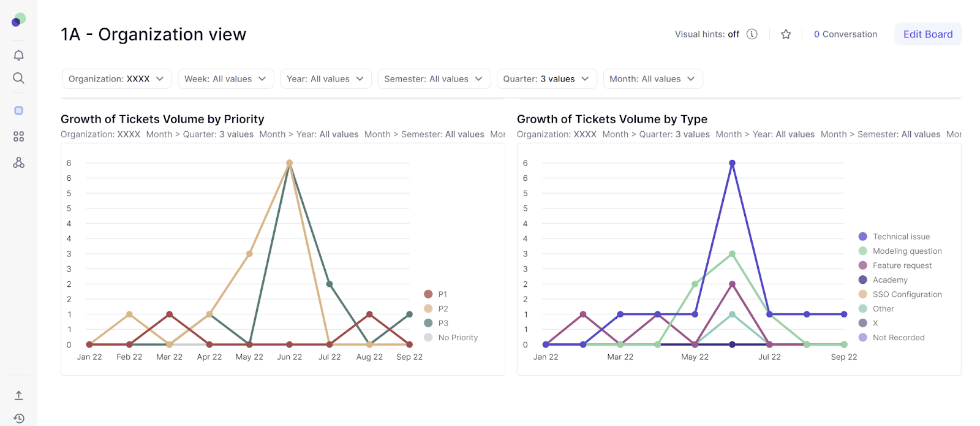Click the app logo in top-left corner
The width and height of the screenshot is (980, 426).
pyautogui.click(x=19, y=20)
